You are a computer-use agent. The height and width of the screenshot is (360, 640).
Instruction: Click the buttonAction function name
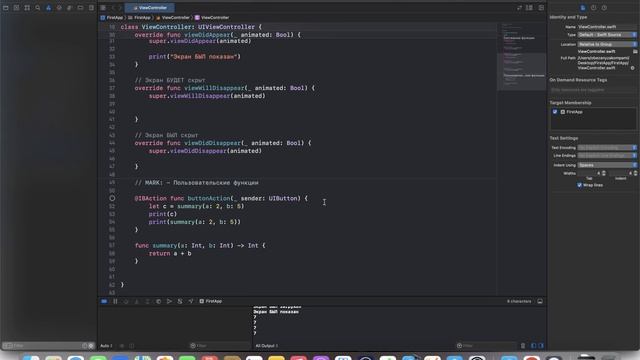coord(209,198)
